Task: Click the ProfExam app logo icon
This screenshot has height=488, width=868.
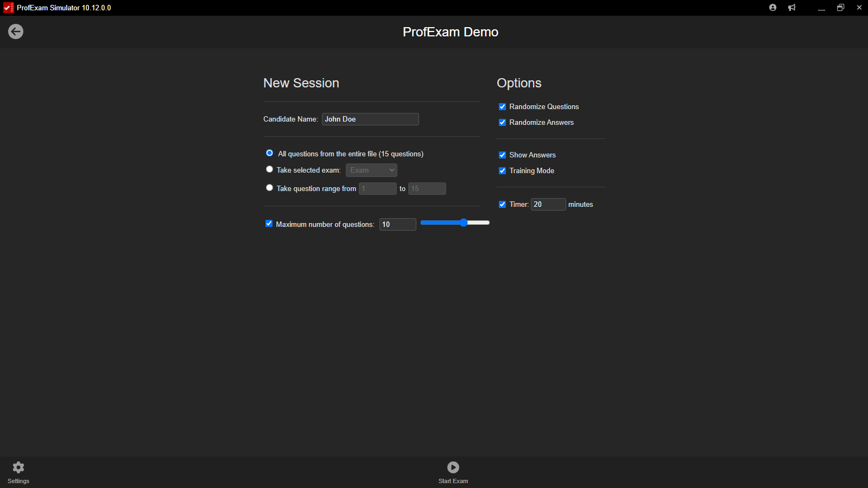Action: (8, 8)
